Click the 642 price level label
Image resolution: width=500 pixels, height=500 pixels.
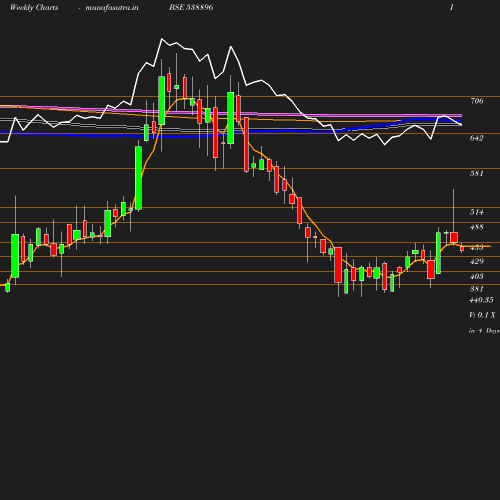click(x=477, y=138)
